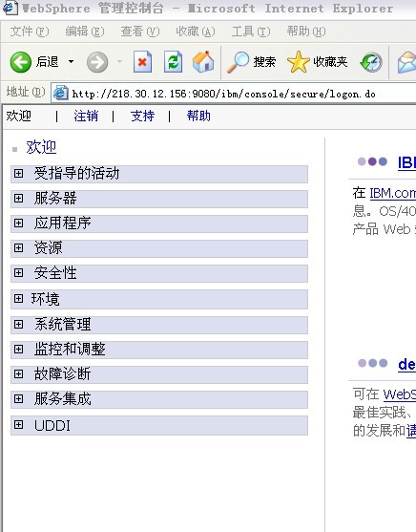Open the 收藏(A) menu

(x=196, y=32)
